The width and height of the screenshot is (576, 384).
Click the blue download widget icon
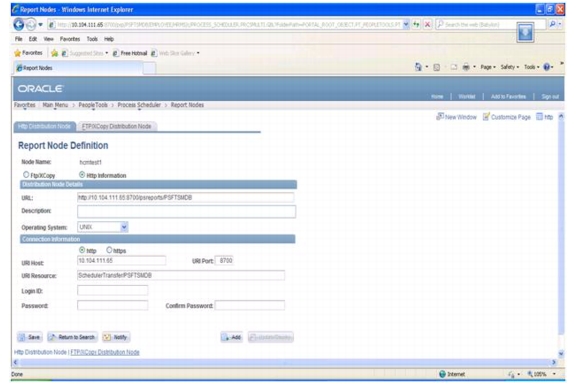(x=525, y=32)
